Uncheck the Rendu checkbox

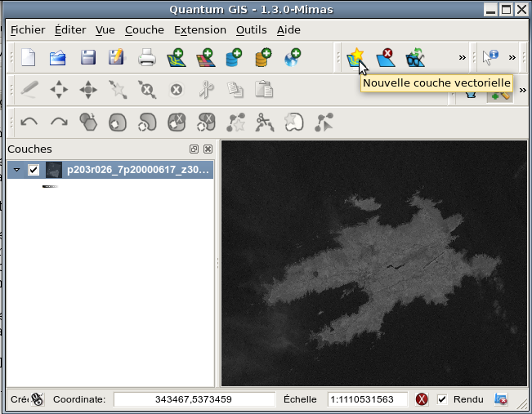point(442,399)
